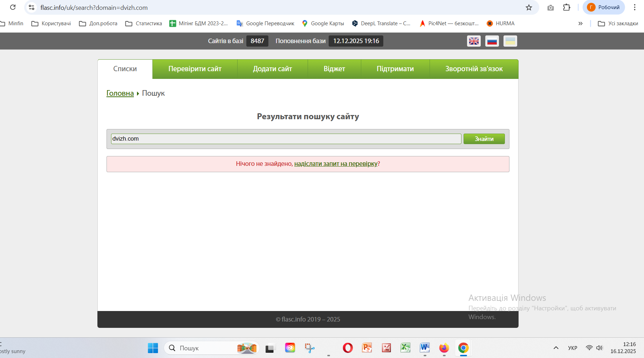Open HURMA bookmark

pos(501,23)
